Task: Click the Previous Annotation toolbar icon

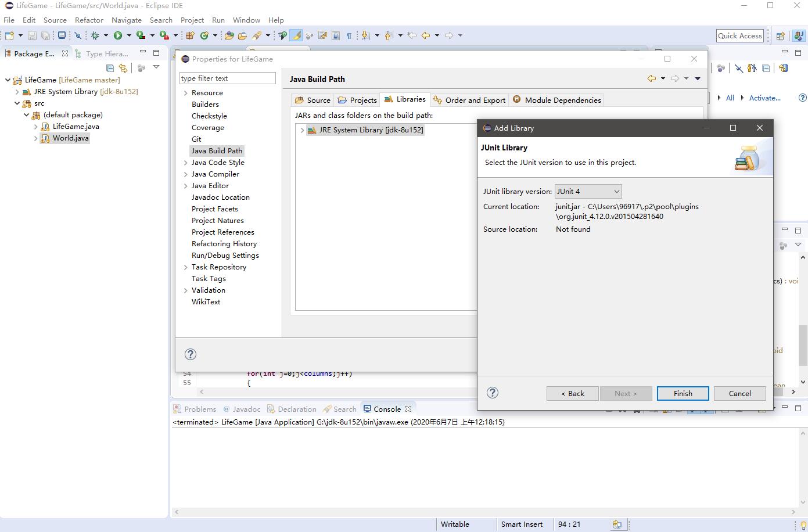Action: [x=389, y=35]
